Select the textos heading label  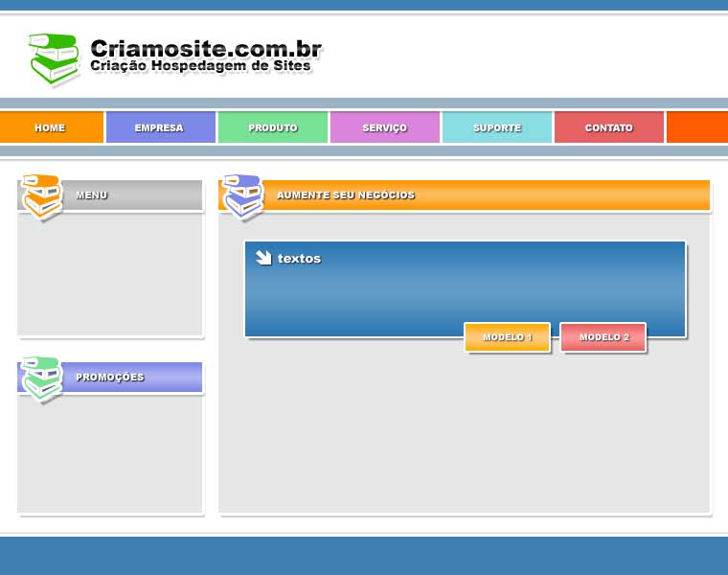pos(299,259)
